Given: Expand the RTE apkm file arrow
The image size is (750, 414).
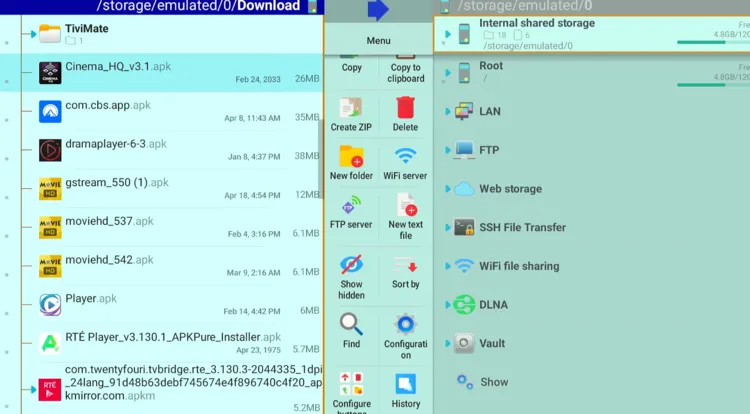Looking at the screenshot, I should tap(33, 390).
